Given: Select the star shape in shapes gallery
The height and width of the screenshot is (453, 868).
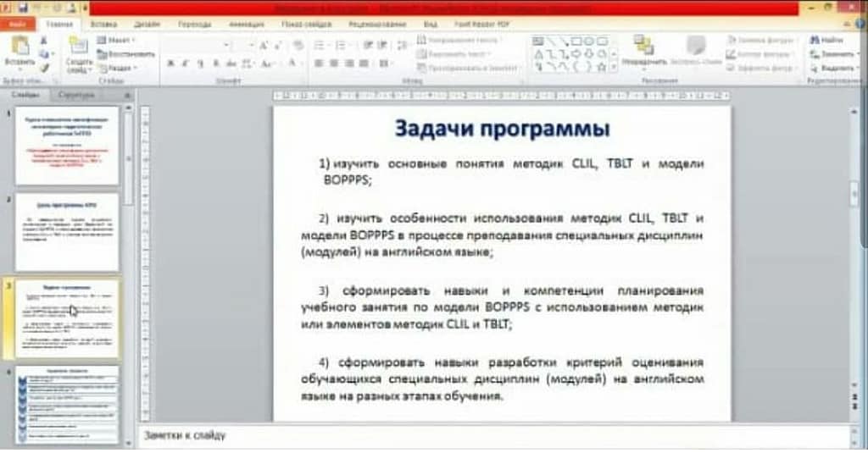Looking at the screenshot, I should (601, 66).
